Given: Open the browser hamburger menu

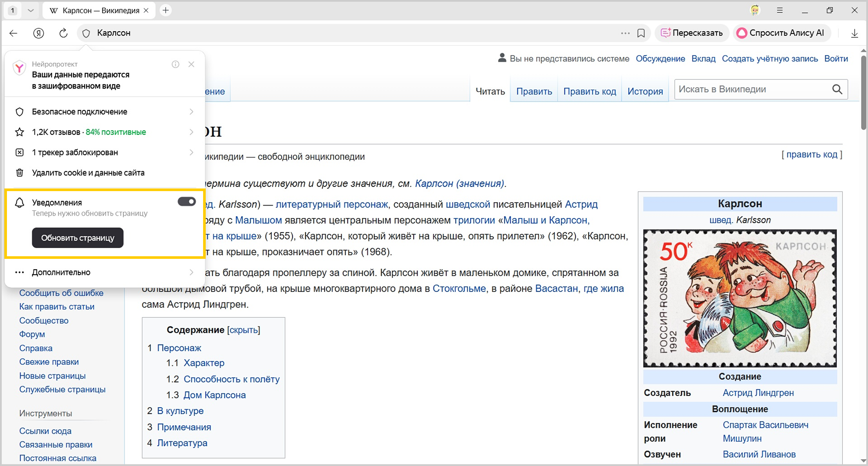Looking at the screenshot, I should pyautogui.click(x=780, y=10).
